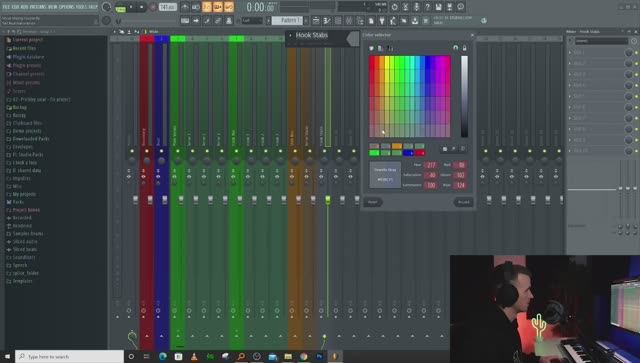Click the first mode icon in Color selector
Screen dimensions: 640x363
(x=371, y=48)
